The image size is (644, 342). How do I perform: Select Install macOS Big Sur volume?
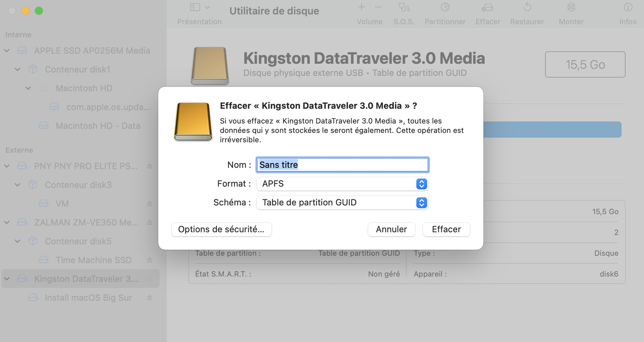click(x=89, y=298)
